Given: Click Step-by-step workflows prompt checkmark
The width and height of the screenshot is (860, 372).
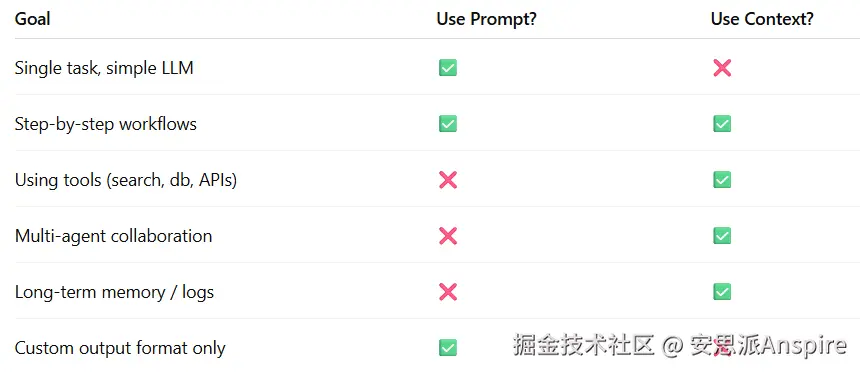Looking at the screenshot, I should point(448,124).
